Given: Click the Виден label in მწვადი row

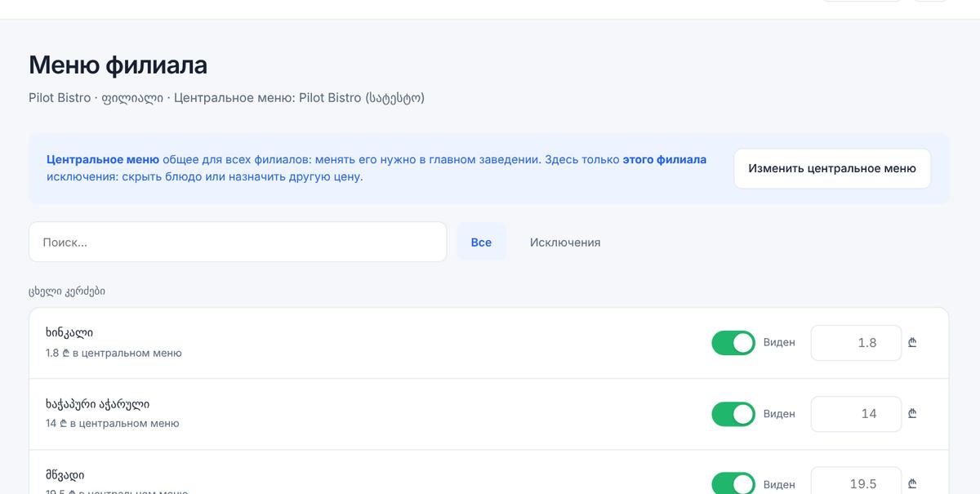Looking at the screenshot, I should (x=779, y=484).
